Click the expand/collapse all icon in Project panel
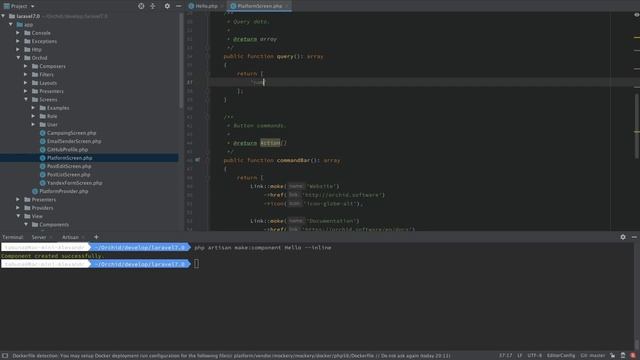 (153, 6)
